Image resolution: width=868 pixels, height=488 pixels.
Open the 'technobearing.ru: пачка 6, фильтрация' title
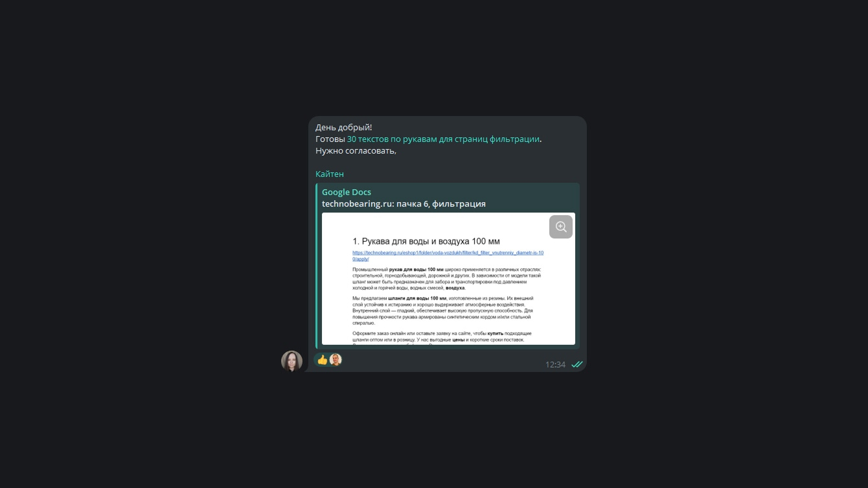404,203
